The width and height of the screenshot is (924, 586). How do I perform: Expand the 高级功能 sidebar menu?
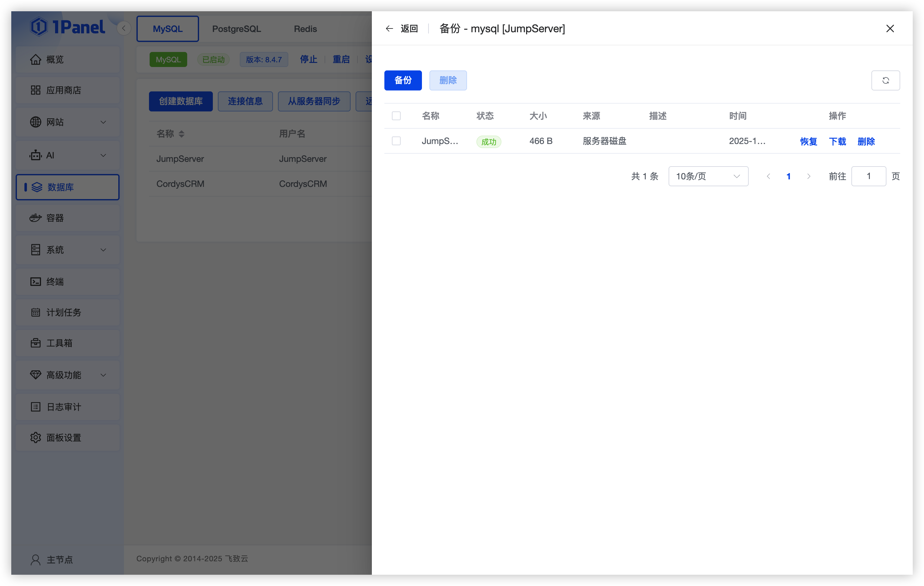point(103,375)
